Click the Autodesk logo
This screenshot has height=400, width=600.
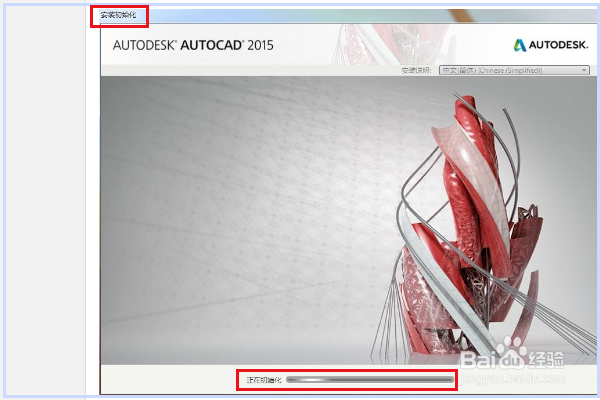[x=550, y=45]
